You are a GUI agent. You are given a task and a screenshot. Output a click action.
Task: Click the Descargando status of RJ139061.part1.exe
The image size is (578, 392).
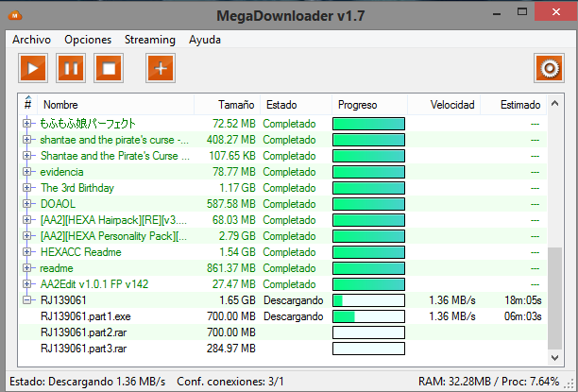(294, 316)
